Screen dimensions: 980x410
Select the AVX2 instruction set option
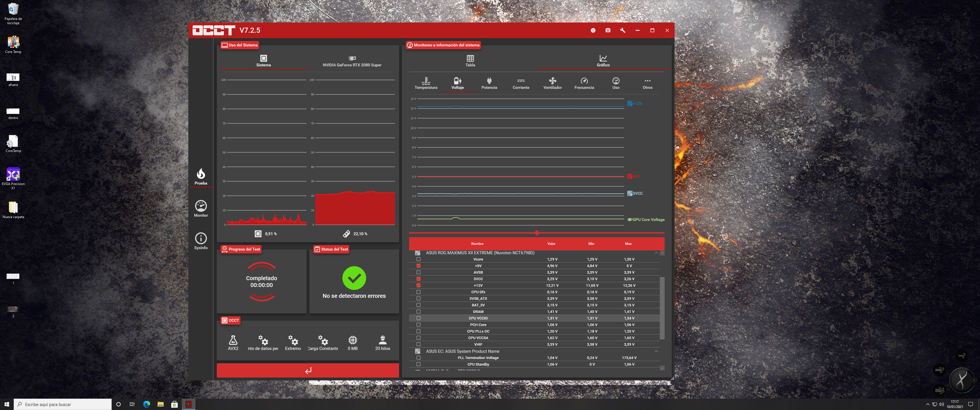click(x=233, y=343)
